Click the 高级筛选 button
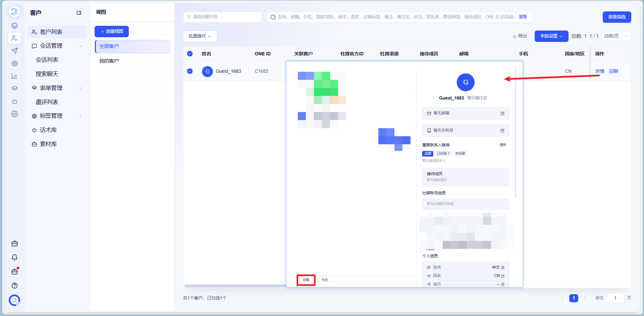This screenshot has height=316, width=644. click(617, 17)
